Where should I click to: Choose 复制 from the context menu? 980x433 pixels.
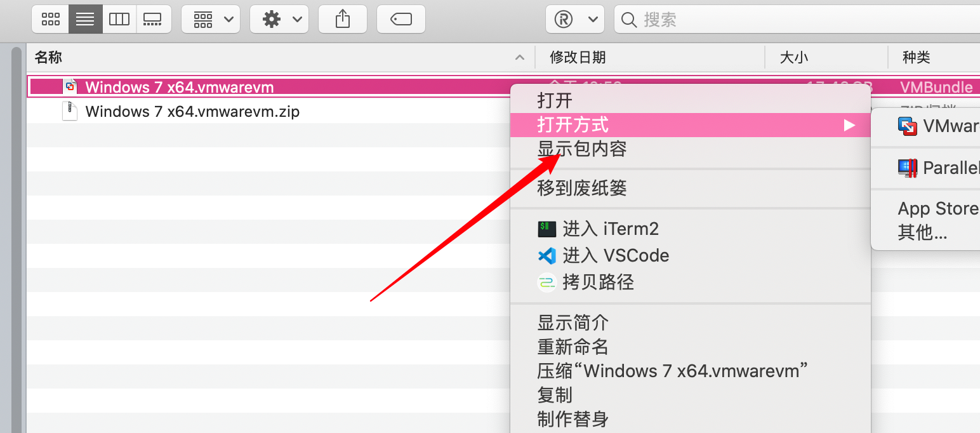(x=691, y=395)
